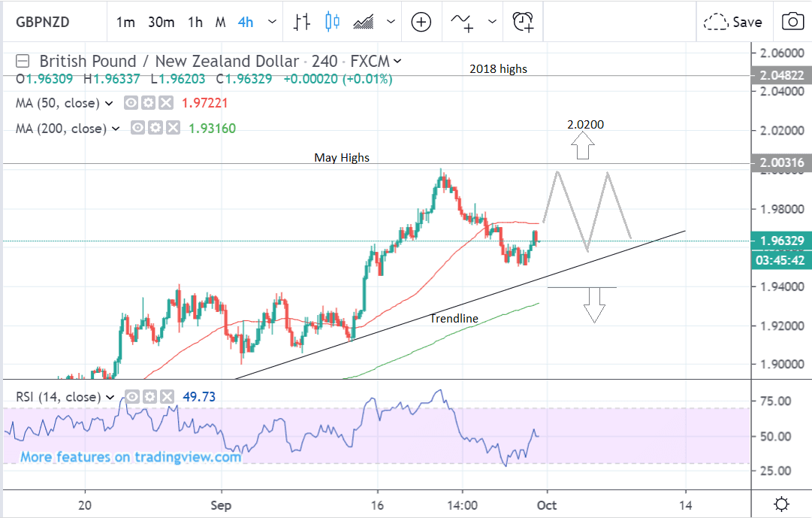Open chart settings gear at bottom right
The height and width of the screenshot is (518, 812).
(x=781, y=504)
